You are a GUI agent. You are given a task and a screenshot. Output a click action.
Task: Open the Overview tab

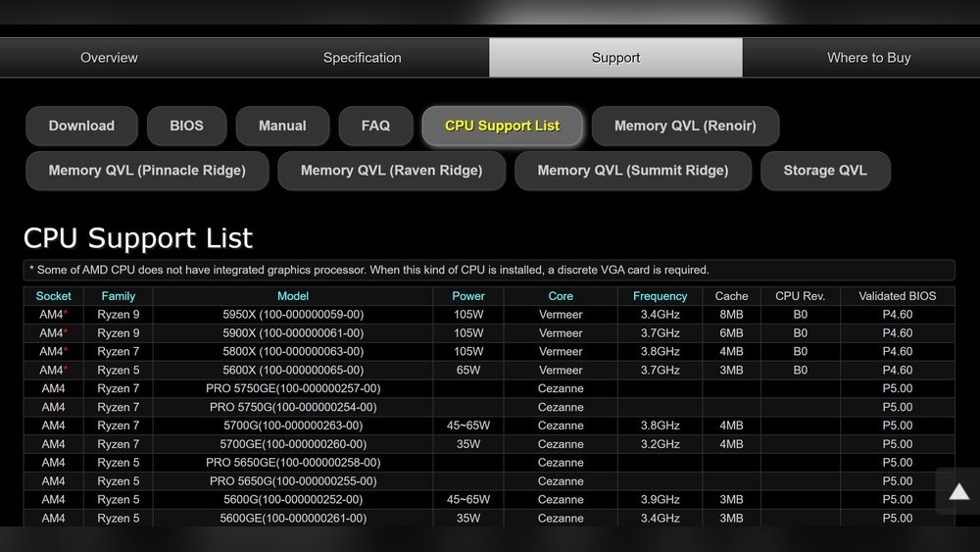(x=109, y=58)
